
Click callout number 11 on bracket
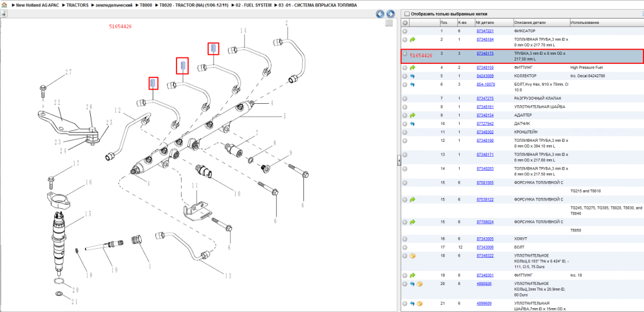pos(196,186)
